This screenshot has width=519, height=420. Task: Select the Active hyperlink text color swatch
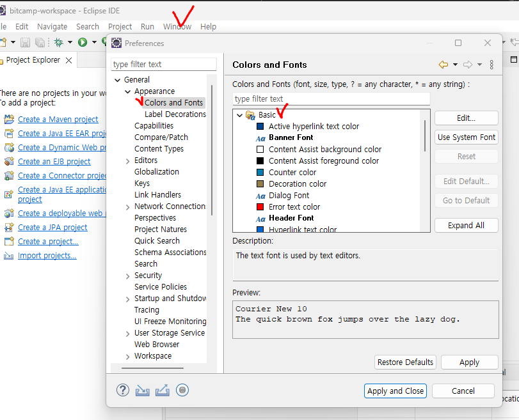[x=260, y=127]
